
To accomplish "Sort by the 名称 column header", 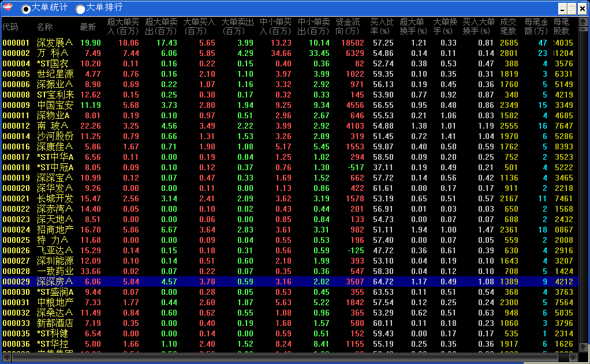I will tap(45, 27).
